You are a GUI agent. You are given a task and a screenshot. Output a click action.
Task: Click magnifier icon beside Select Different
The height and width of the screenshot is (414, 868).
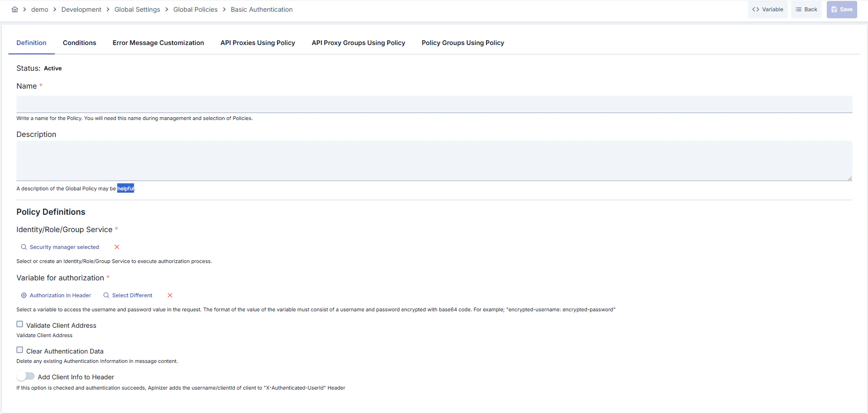coord(106,295)
